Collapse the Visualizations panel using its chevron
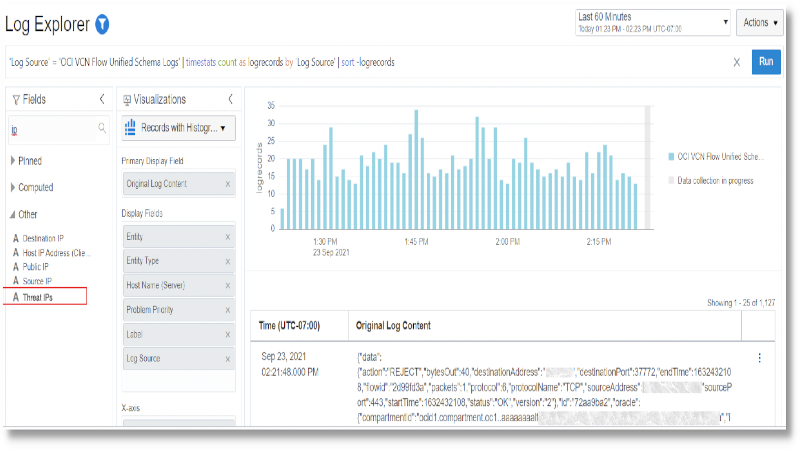 (231, 99)
